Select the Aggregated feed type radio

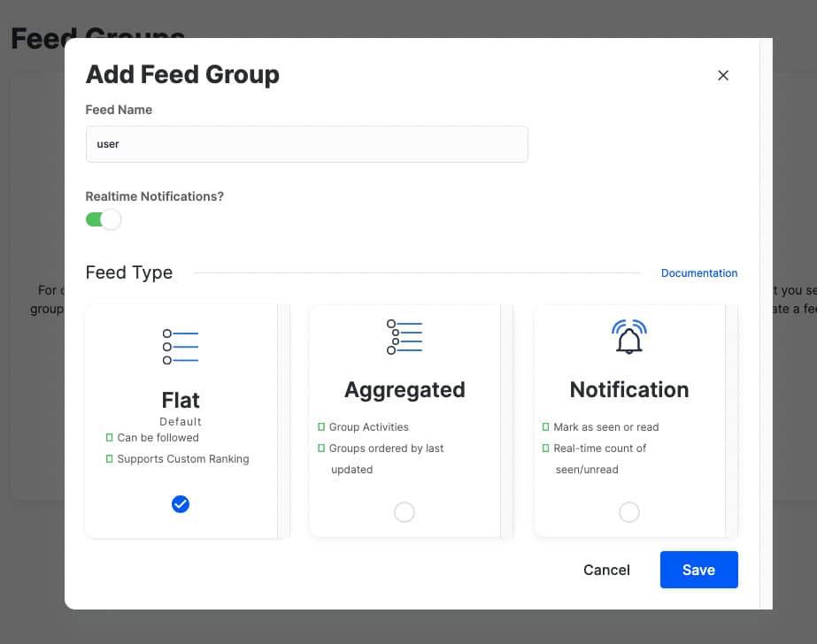point(405,512)
